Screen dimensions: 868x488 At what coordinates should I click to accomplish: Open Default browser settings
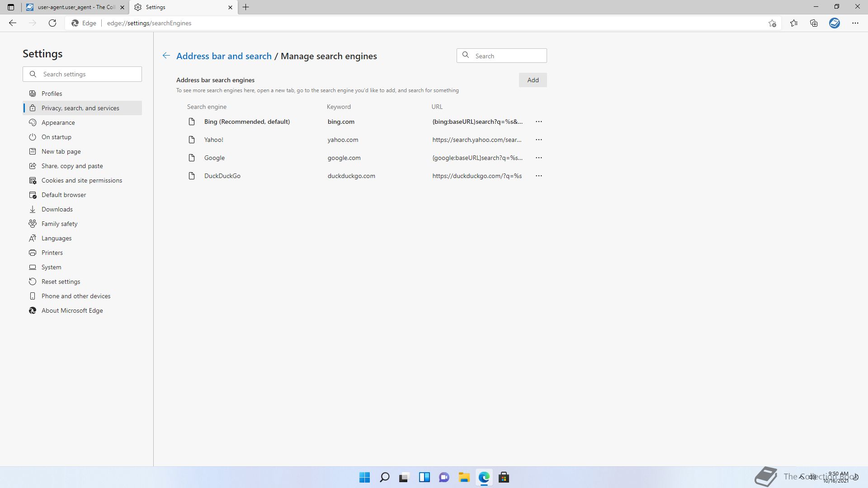click(82, 195)
